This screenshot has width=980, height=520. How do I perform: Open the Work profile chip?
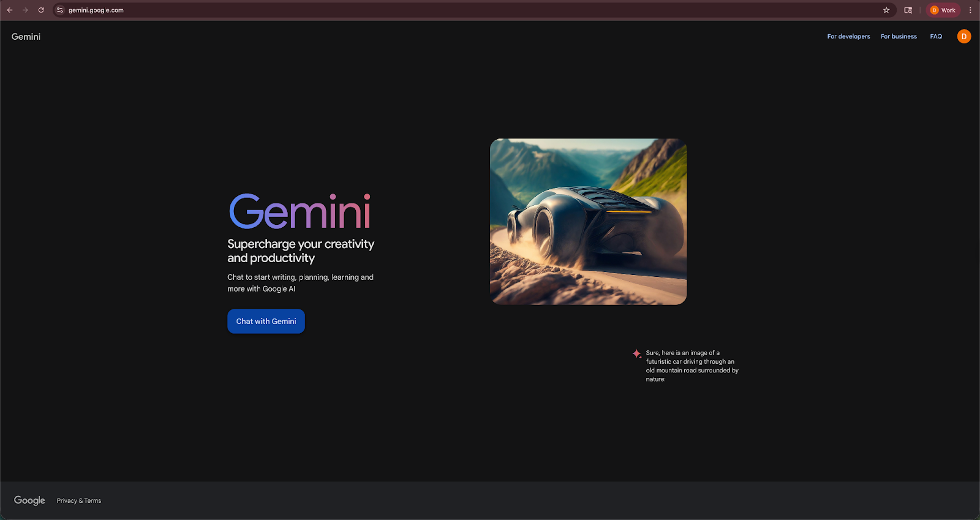[x=943, y=10]
